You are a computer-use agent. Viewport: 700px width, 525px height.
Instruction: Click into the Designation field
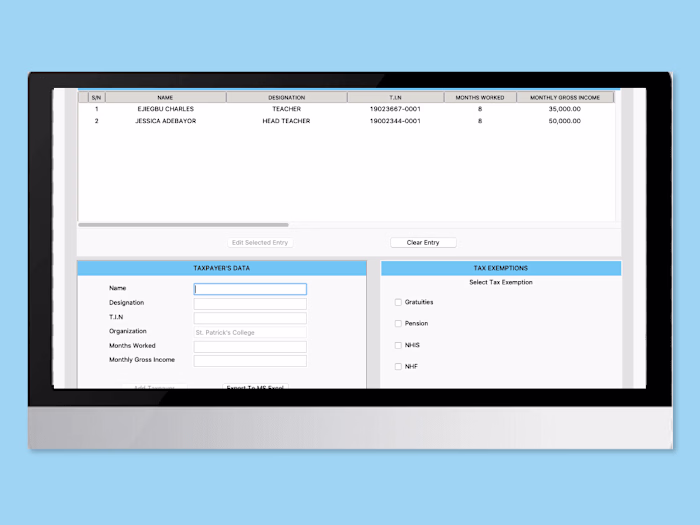(x=250, y=304)
